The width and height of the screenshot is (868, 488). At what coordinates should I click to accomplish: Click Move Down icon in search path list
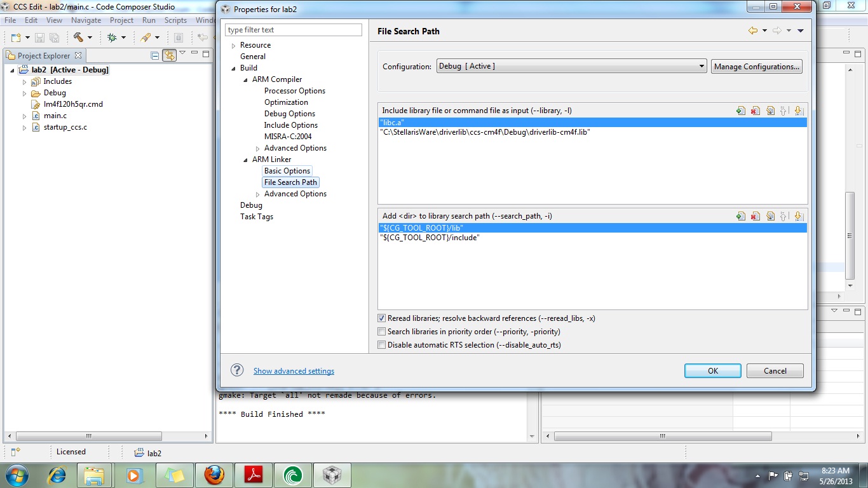point(798,216)
